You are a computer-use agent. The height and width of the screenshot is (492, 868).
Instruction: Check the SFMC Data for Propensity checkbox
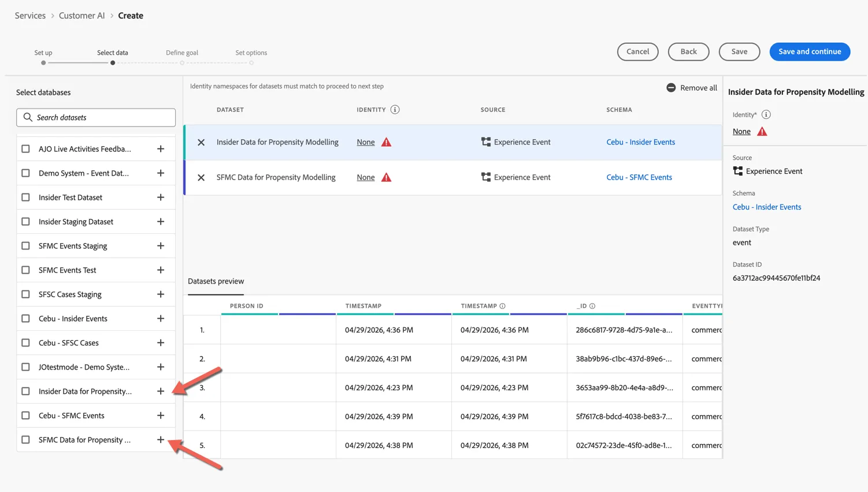(x=25, y=440)
